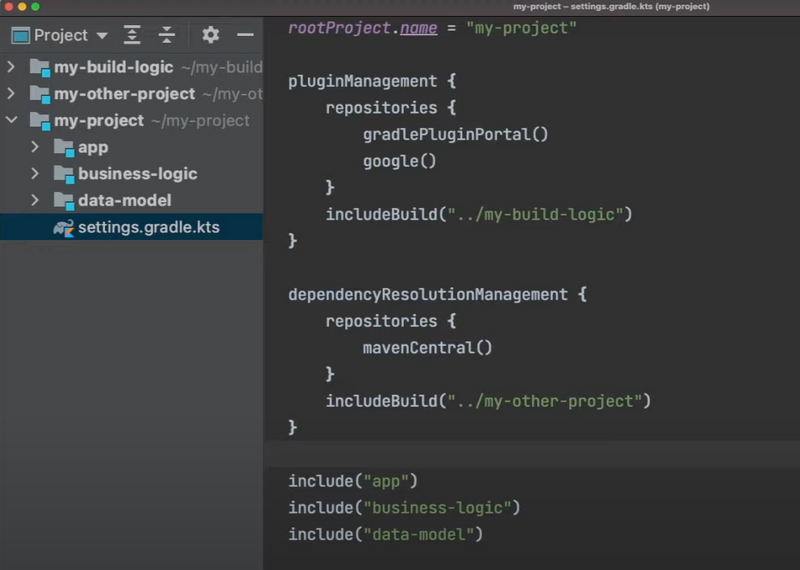Click the "../my-other-project" string

[x=544, y=401]
